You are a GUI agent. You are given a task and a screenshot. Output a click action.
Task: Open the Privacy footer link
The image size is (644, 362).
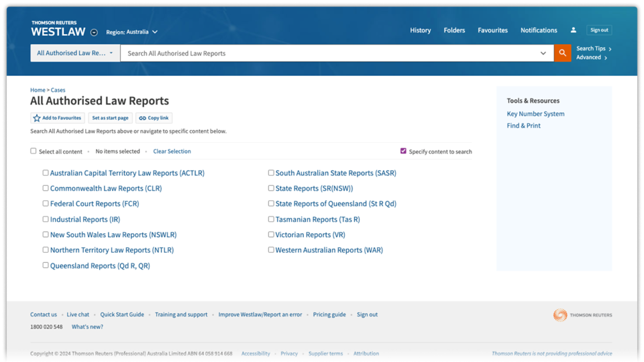point(289,353)
